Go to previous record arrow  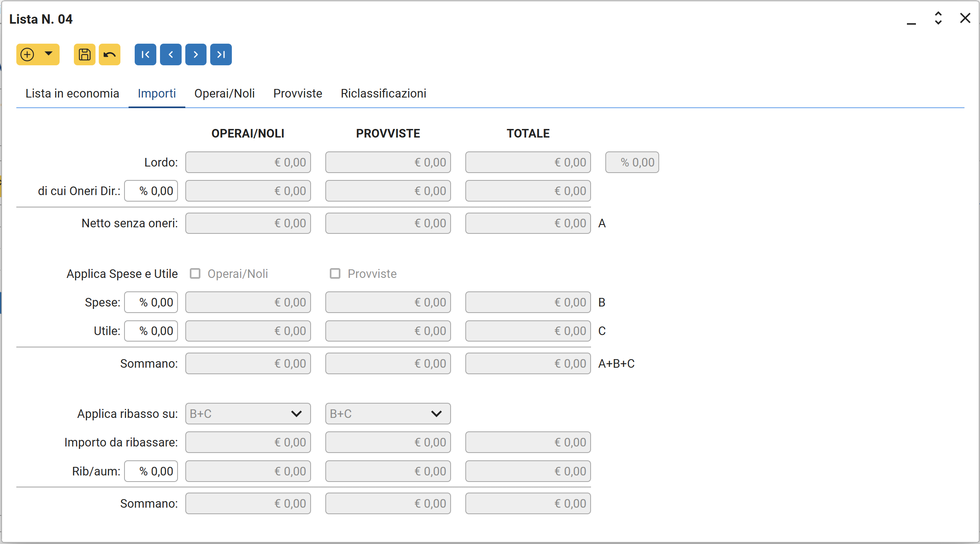click(x=171, y=54)
